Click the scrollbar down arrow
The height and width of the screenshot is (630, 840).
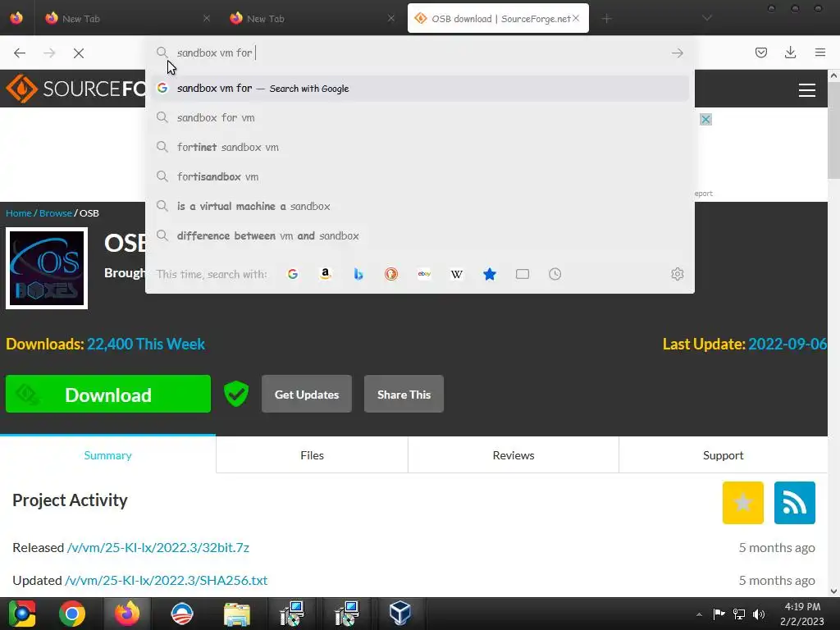833,591
